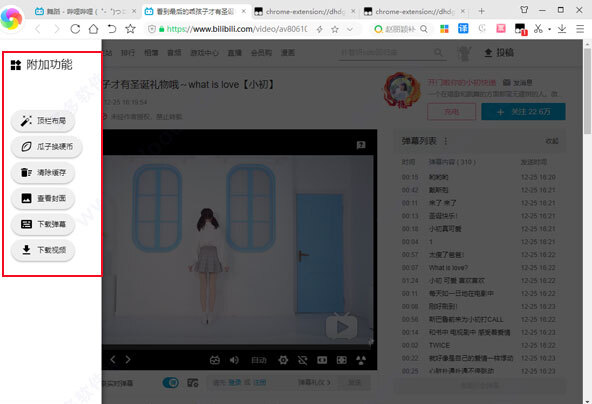Select the active bilibili video tab
The height and width of the screenshot is (404, 592).
coord(195,11)
